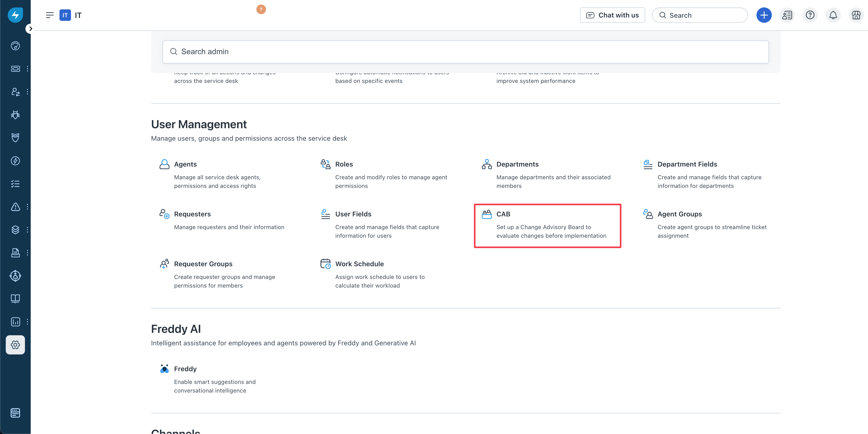Open the Alerts triangle icon in sidebar

click(x=15, y=207)
